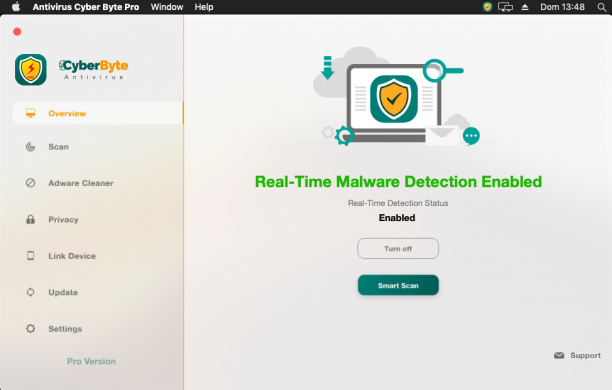Open the Antivirus Cyber Byte Pro menu
This screenshot has width=612, height=390.
[x=86, y=7]
